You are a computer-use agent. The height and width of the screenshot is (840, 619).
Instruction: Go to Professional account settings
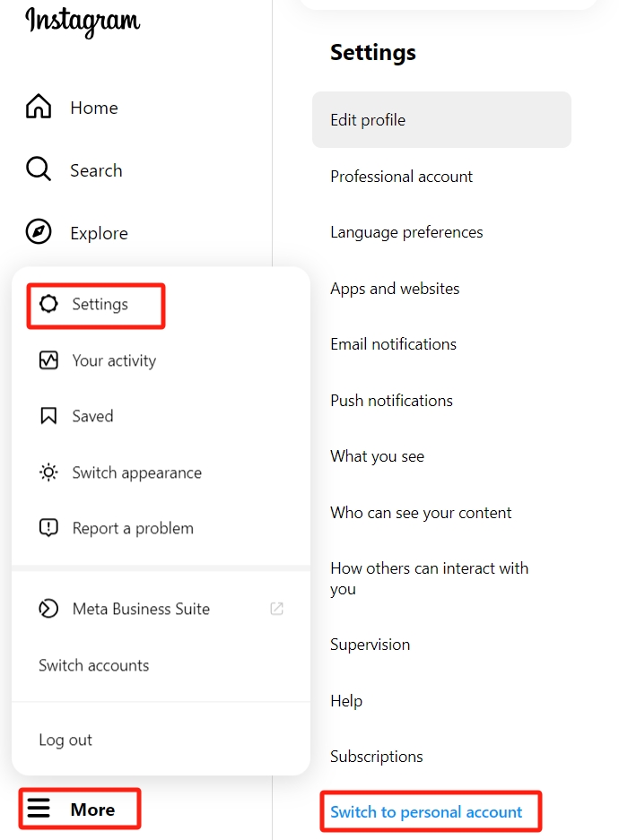click(401, 177)
